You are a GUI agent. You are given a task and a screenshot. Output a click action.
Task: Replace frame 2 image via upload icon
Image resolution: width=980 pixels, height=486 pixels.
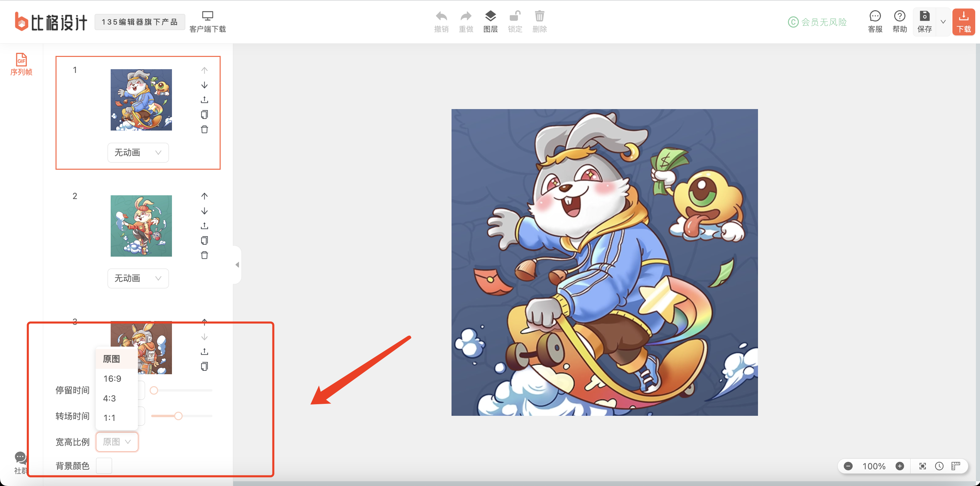[204, 226]
